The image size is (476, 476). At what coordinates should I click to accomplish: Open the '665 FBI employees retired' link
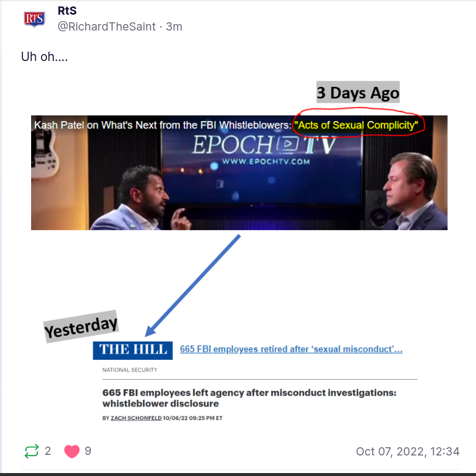tap(291, 349)
